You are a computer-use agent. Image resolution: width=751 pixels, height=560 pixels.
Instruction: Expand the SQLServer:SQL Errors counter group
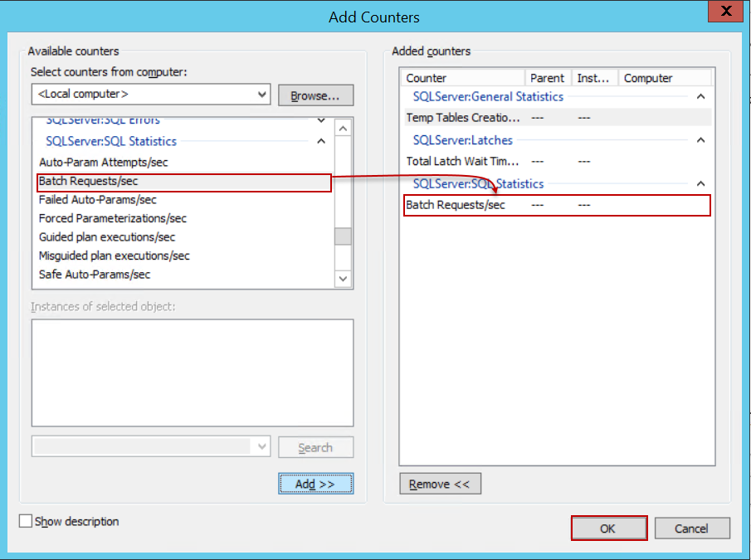pos(320,120)
